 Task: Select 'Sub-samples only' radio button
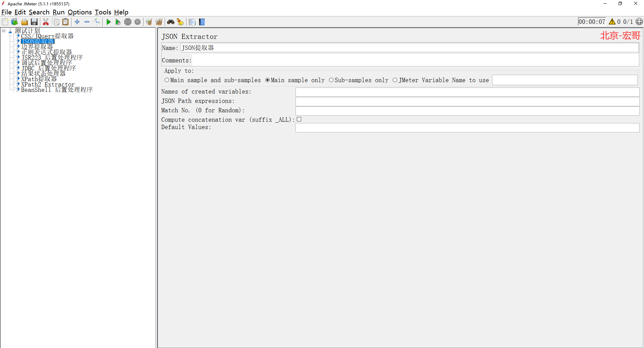click(x=331, y=80)
